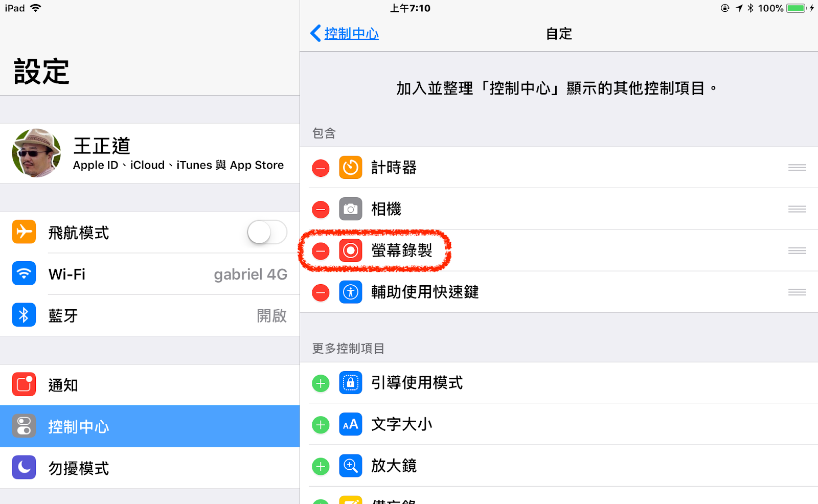Toggle the 飛航模式 switch
This screenshot has height=504, width=818.
[267, 233]
